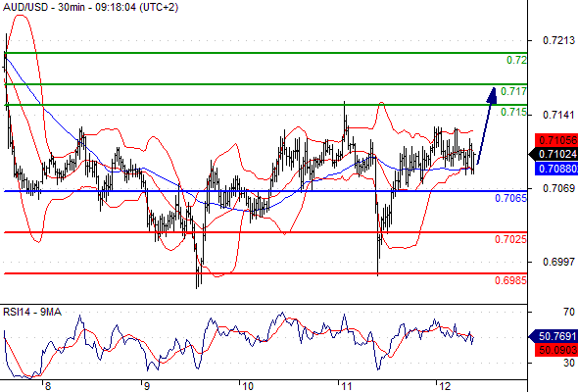Click the black current price tag 0.71024
578x392 pixels.
pos(554,154)
